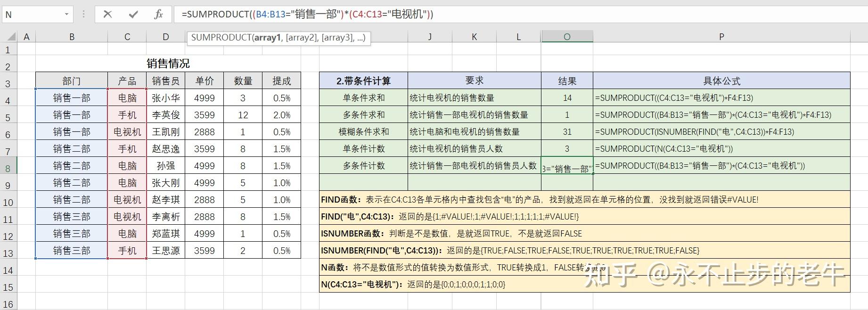Select row 8 header
Viewport: 868px width, 310px height.
(x=8, y=166)
